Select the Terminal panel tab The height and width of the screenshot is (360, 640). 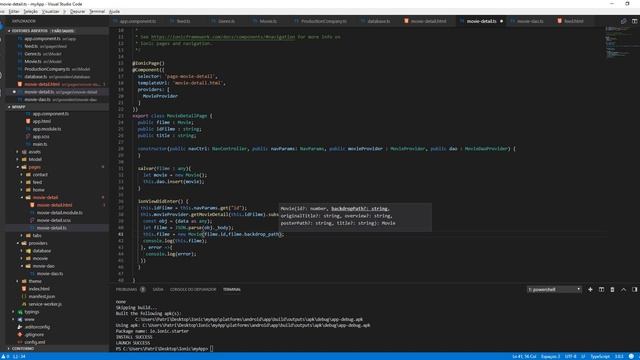(232, 289)
